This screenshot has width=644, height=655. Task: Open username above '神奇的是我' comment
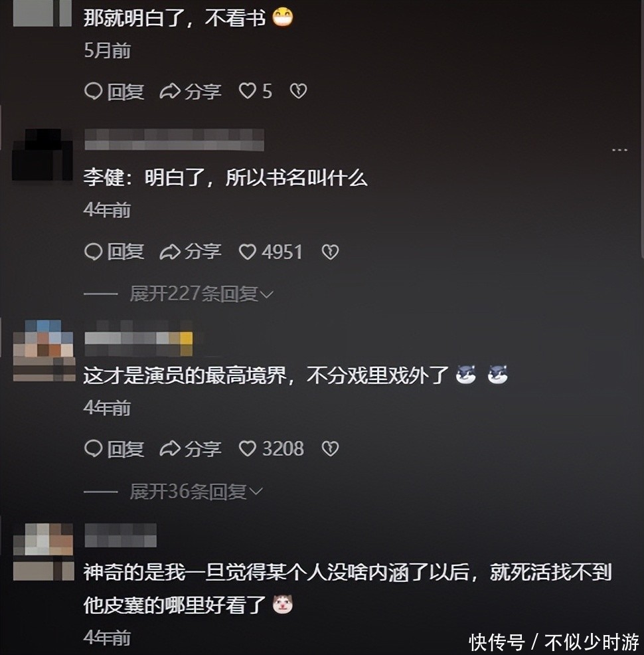121,535
